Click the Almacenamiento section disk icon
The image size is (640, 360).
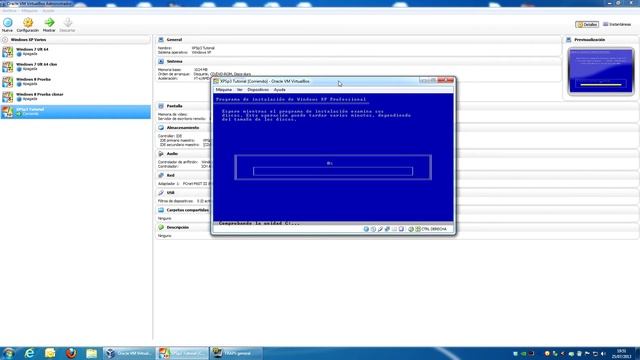pyautogui.click(x=161, y=128)
